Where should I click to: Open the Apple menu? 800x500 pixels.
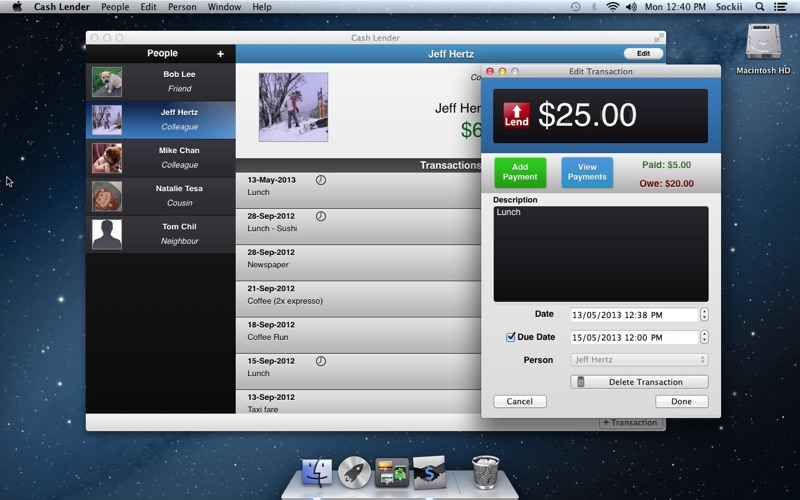point(17,7)
